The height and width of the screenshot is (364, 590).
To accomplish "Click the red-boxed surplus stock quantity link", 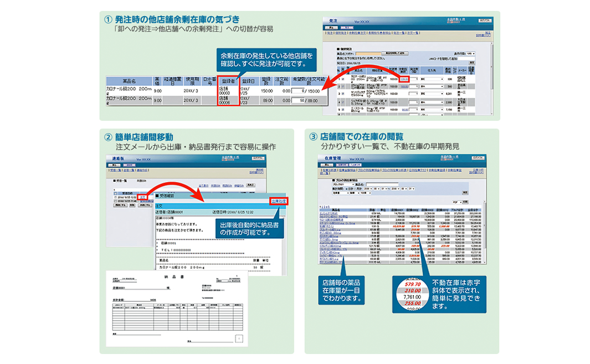I will tap(404, 79).
